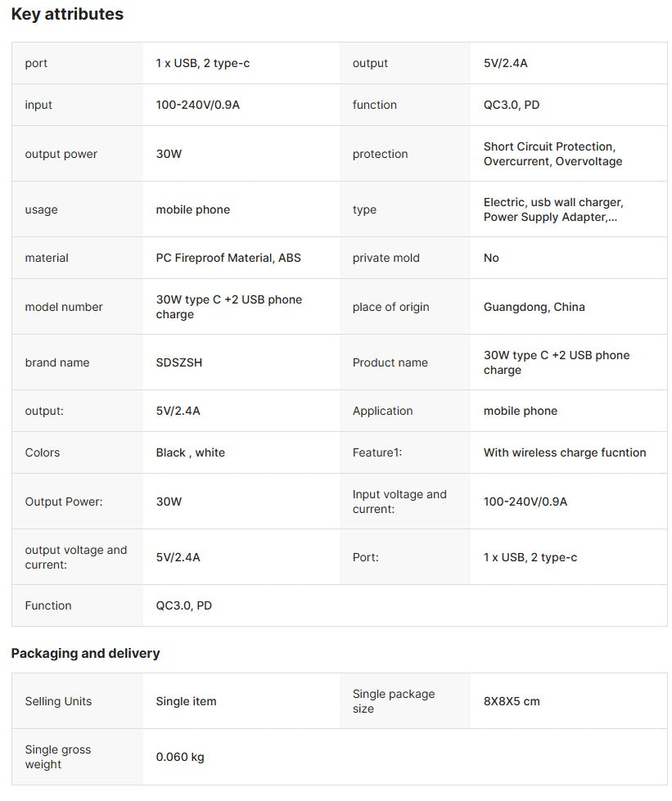The image size is (672, 801).
Task: Select the wireless charge function feature text
Action: pyautogui.click(x=565, y=452)
